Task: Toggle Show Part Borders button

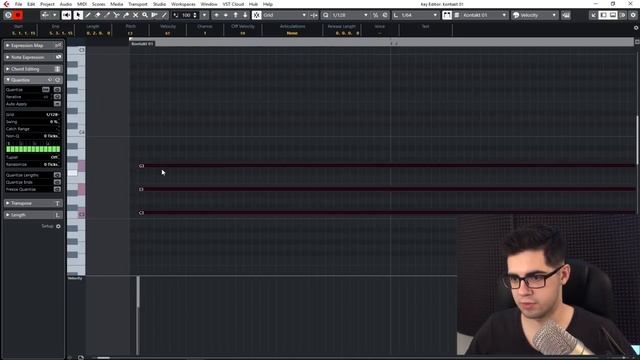Action: pos(447,15)
